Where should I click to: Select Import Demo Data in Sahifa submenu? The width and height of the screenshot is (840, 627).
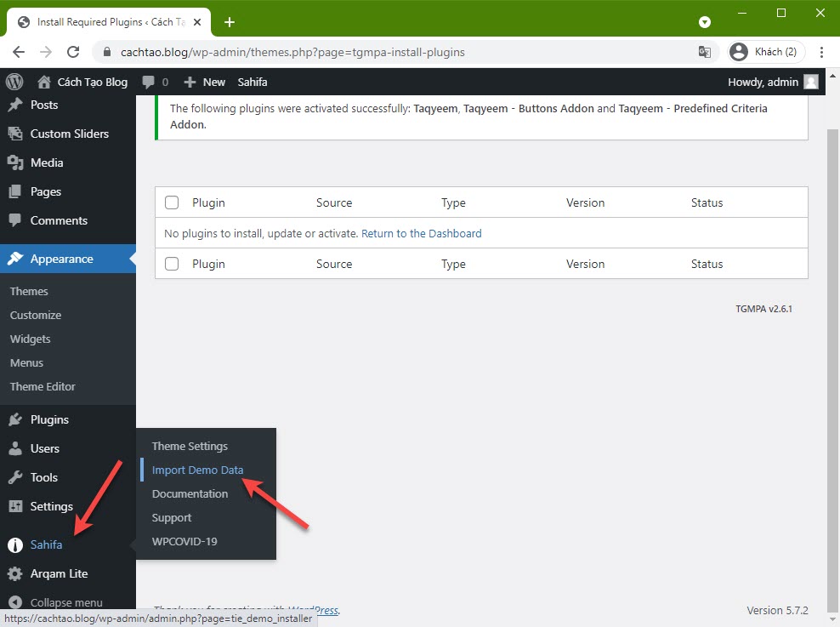[x=198, y=470]
